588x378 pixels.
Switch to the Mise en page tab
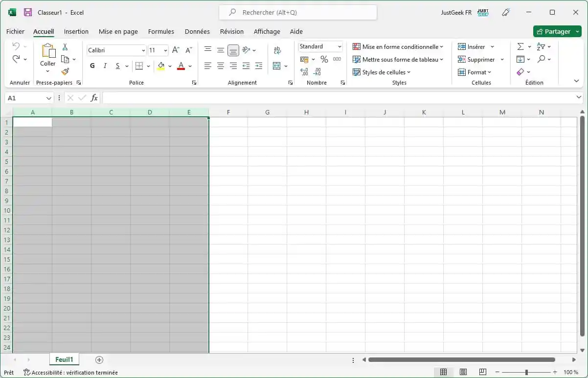tap(118, 31)
